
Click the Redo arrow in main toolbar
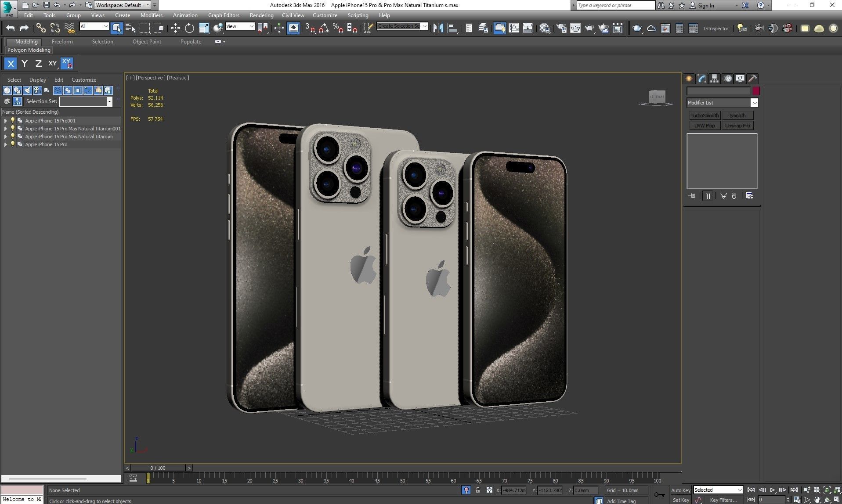24,28
